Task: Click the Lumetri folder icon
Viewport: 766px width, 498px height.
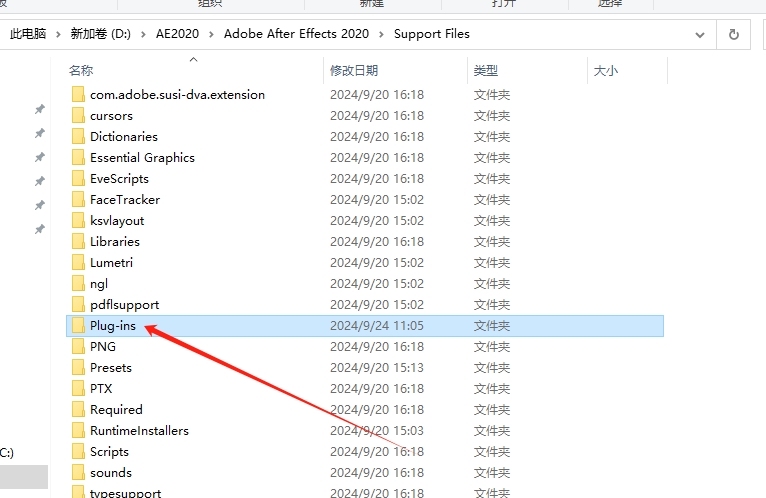Action: [x=78, y=262]
